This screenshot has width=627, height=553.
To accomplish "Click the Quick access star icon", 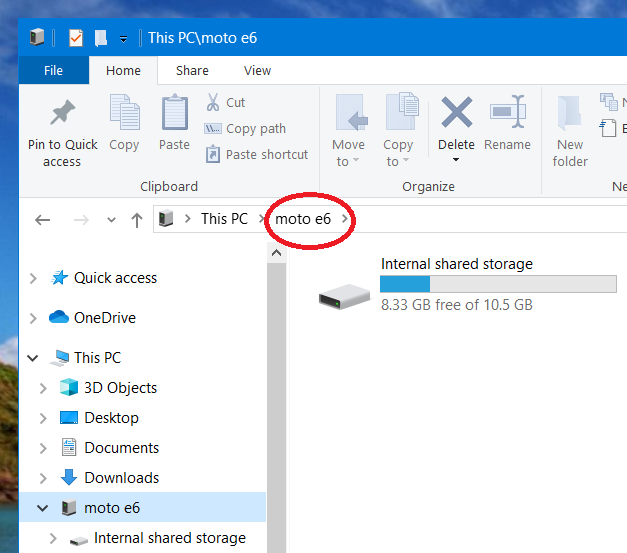I will pyautogui.click(x=60, y=277).
